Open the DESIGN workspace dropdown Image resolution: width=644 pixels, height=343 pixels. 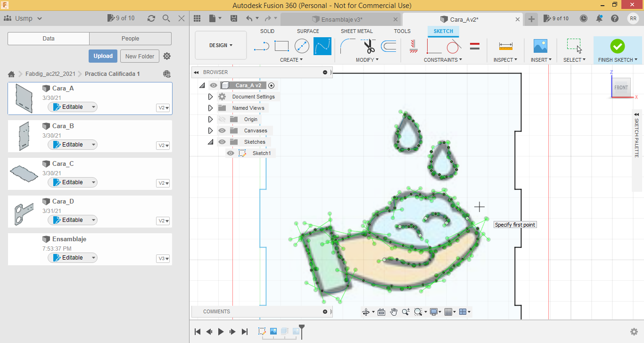click(x=221, y=45)
